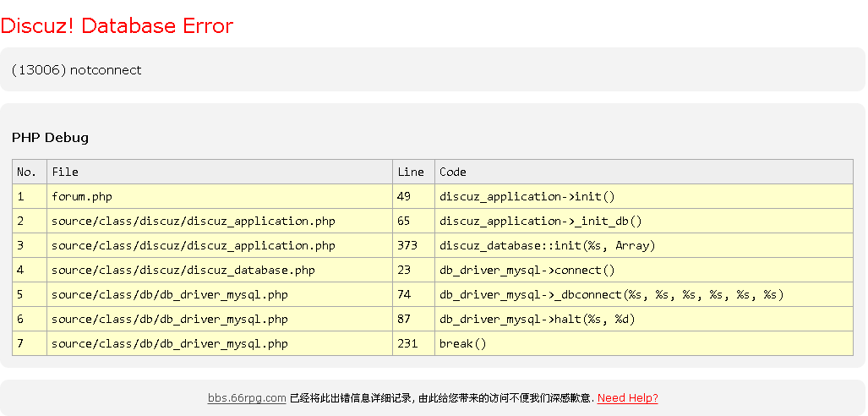Click the Code column header
This screenshot has height=416, width=868.
point(644,172)
